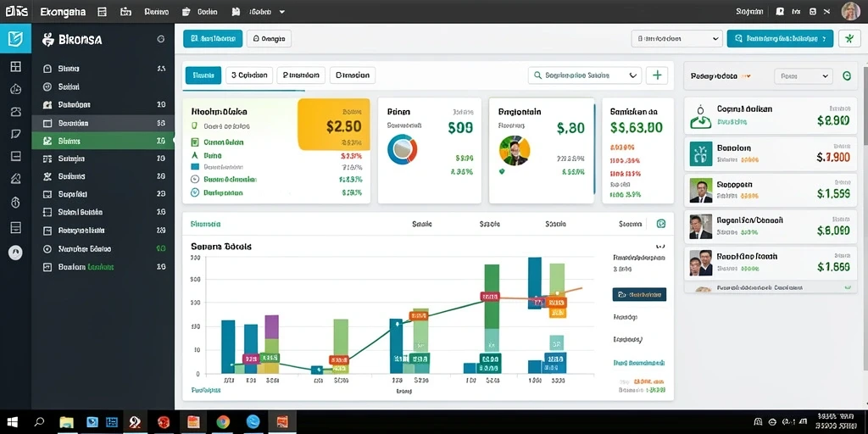Click the green star icon button at top right
The height and width of the screenshot is (434, 868).
click(x=849, y=38)
